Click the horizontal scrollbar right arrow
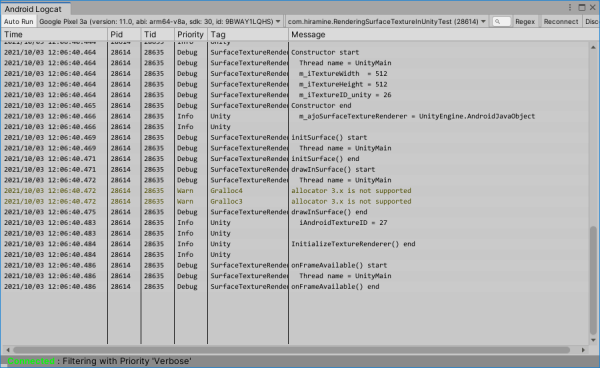This screenshot has height=368, width=600. pos(583,350)
